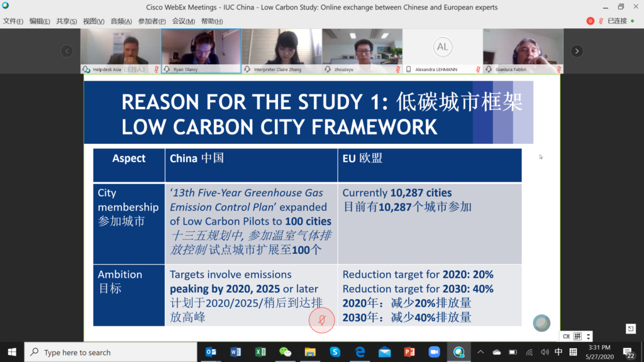
Task: Open Zoom from the taskbar
Action: point(433,352)
